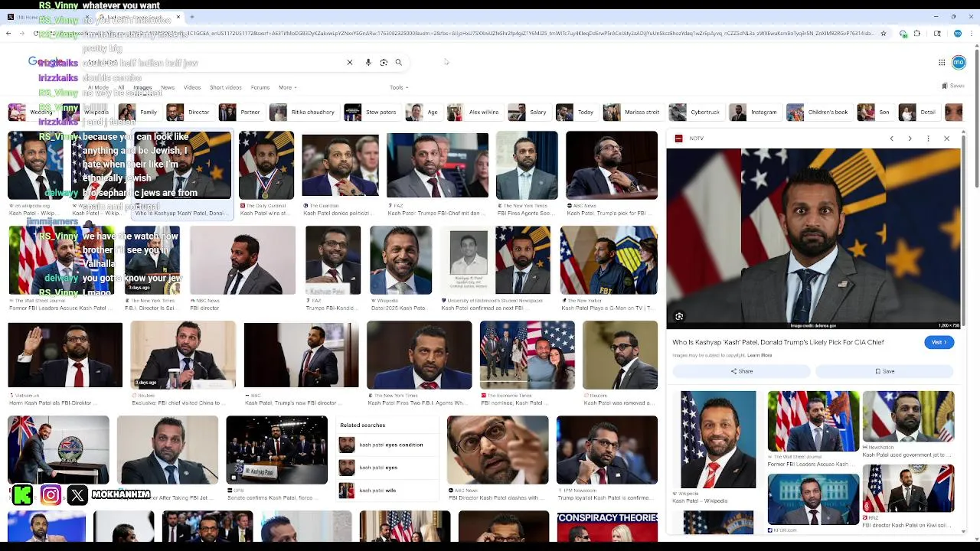Select the Stew peters filter chip

371,112
